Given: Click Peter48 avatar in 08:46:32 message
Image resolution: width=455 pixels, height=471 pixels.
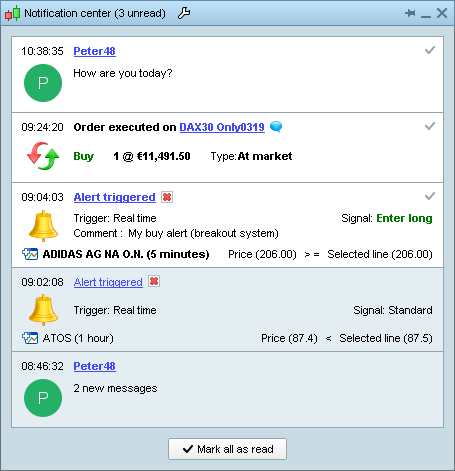Looking at the screenshot, I should [43, 398].
